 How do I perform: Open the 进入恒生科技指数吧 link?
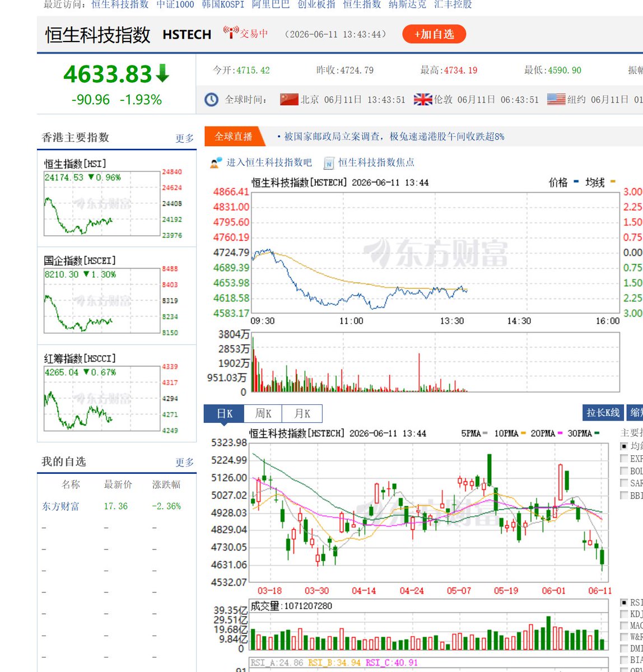(269, 162)
